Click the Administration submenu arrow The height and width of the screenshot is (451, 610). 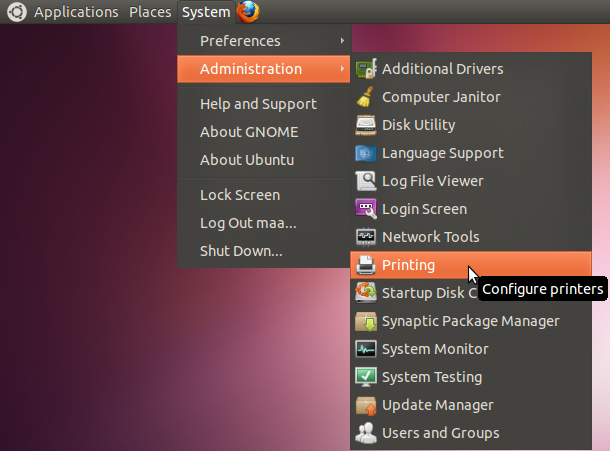(x=342, y=69)
